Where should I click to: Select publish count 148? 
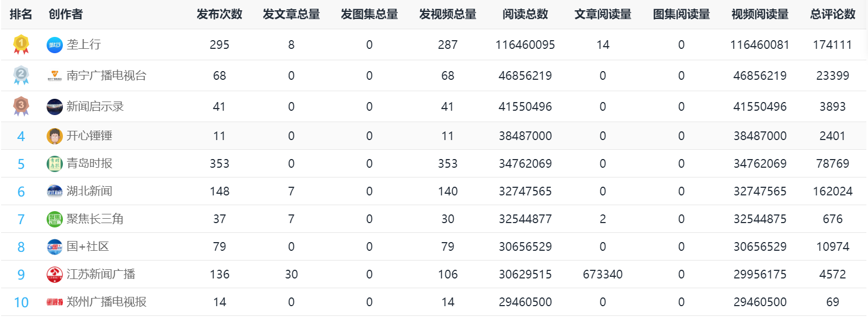(x=220, y=191)
